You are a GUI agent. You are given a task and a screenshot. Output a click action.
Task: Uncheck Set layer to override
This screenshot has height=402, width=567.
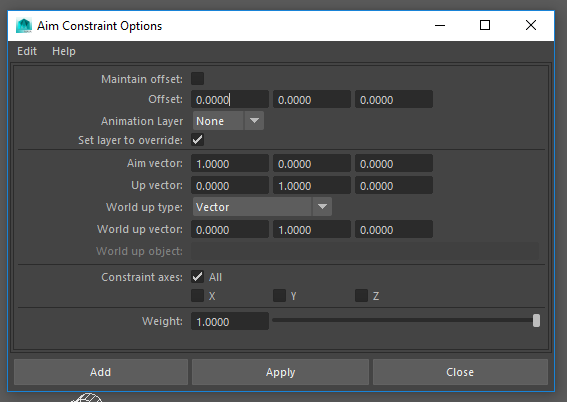click(197, 140)
